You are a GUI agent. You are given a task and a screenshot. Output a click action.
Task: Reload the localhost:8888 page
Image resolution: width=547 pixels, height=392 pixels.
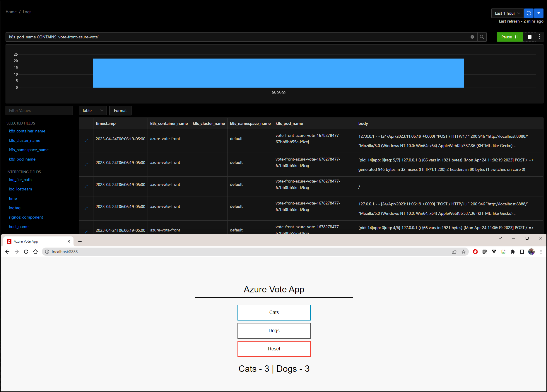point(26,252)
